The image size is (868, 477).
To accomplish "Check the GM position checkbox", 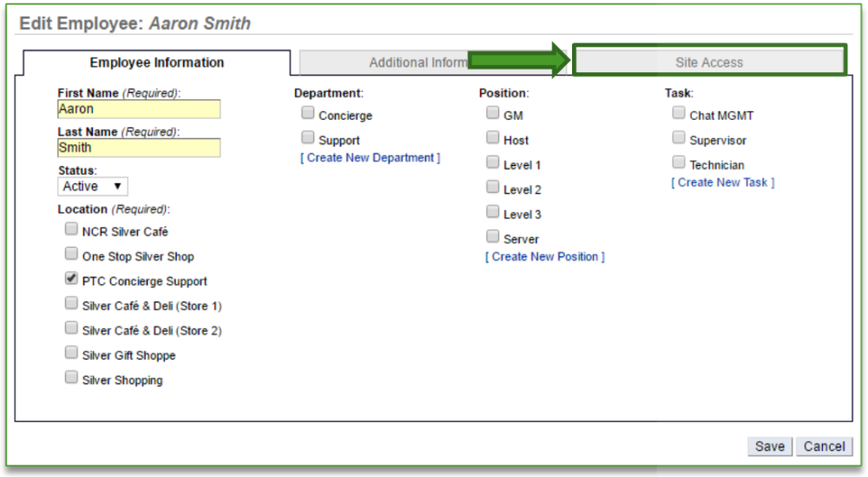I will (492, 113).
